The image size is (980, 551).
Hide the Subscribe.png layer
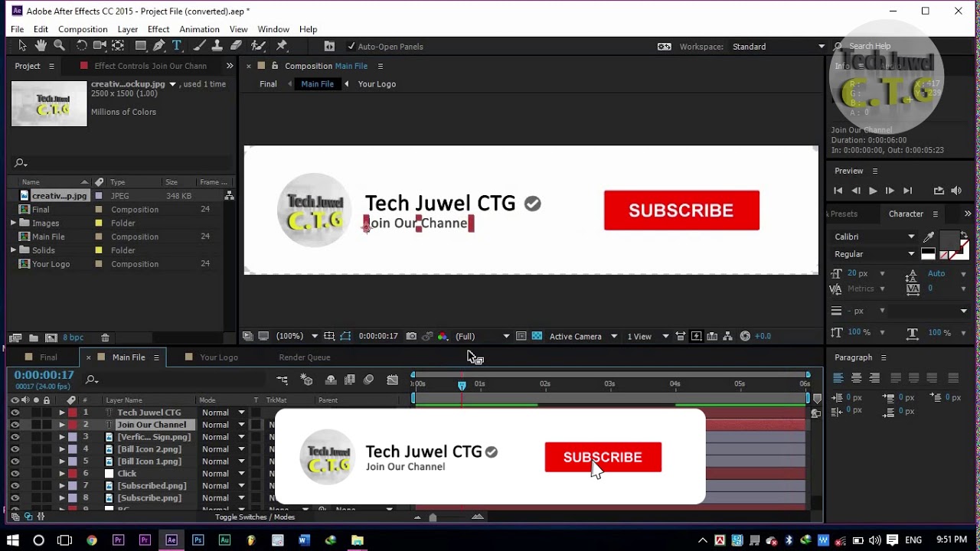(x=15, y=498)
